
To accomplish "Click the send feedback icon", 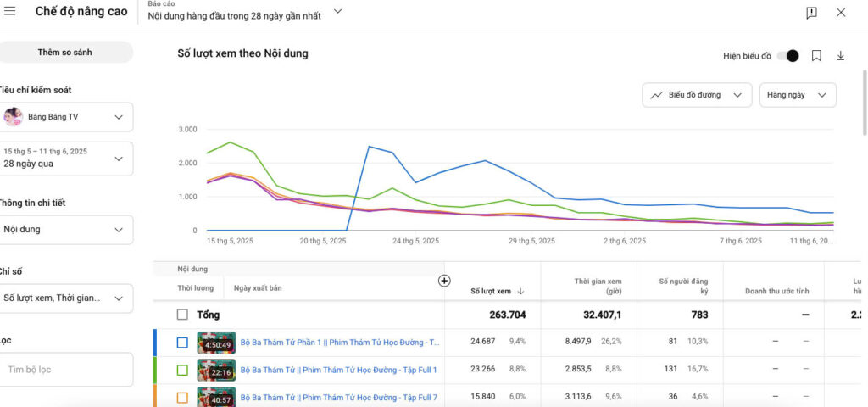I will 811,13.
